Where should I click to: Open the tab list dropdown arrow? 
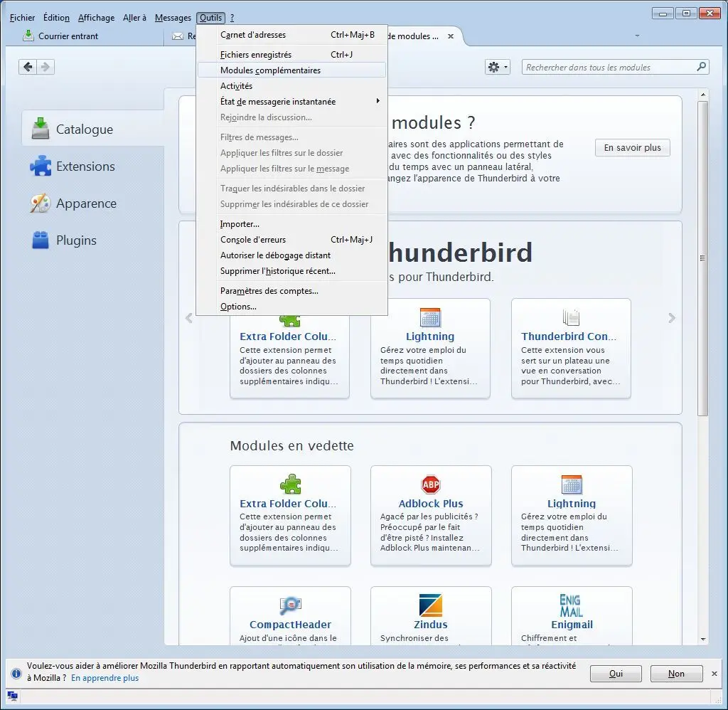[637, 36]
